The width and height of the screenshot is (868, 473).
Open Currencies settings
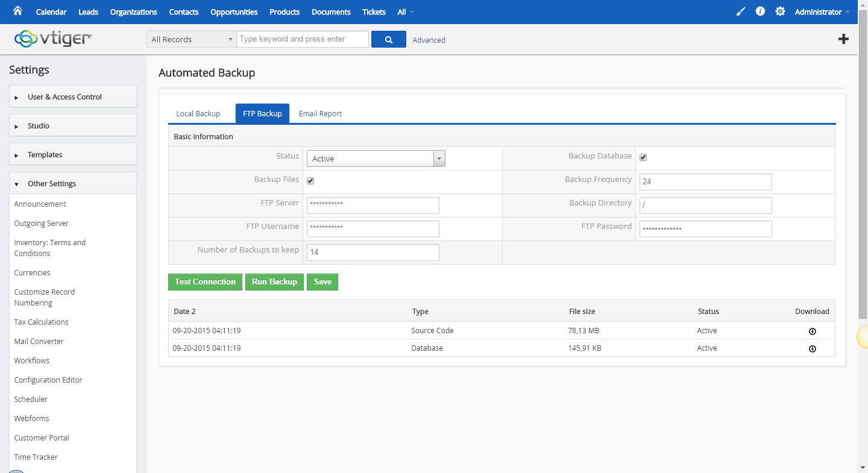(33, 273)
